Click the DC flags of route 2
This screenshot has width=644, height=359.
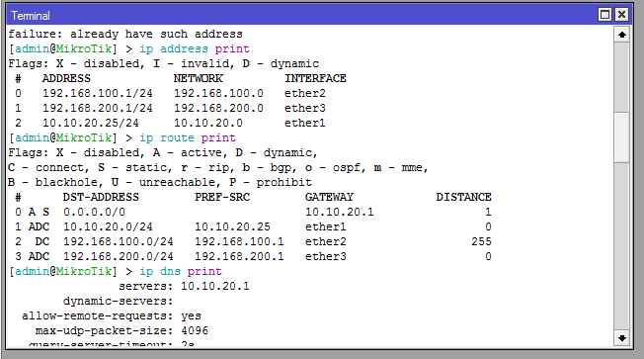point(41,241)
